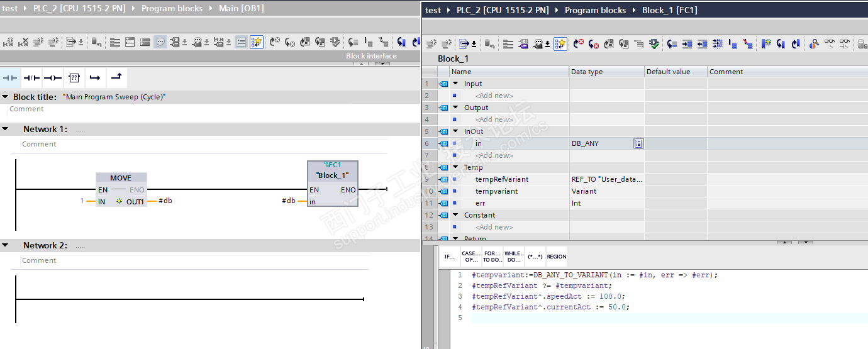This screenshot has width=868, height=349.
Task: Insert a normally open contact
Action: click(11, 77)
